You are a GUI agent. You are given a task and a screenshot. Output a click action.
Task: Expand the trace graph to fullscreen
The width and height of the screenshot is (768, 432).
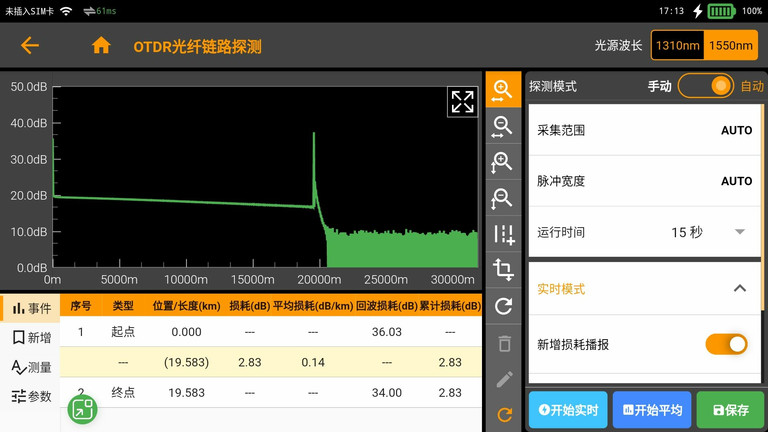pyautogui.click(x=462, y=101)
